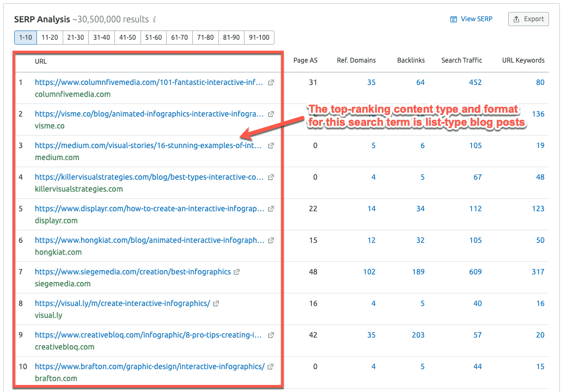Click info icon next to results count
Viewport: 561px width, 392px height.
[x=154, y=20]
